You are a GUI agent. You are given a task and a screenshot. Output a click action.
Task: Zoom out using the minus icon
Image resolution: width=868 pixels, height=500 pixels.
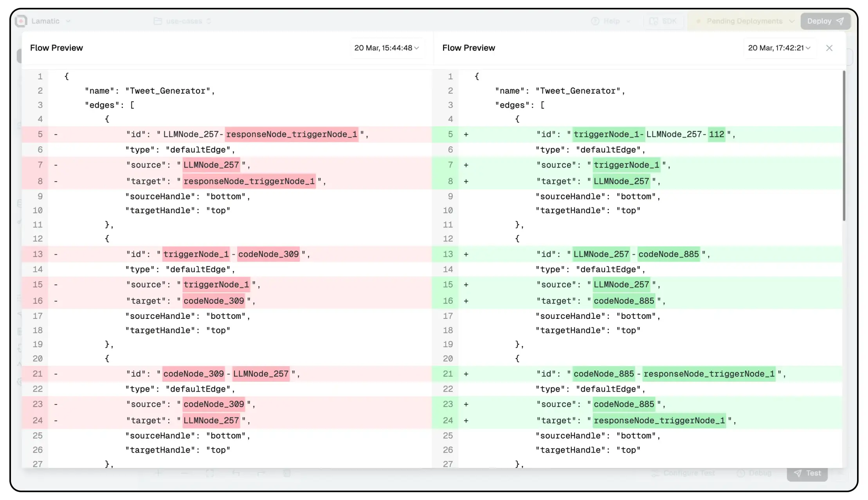184,473
